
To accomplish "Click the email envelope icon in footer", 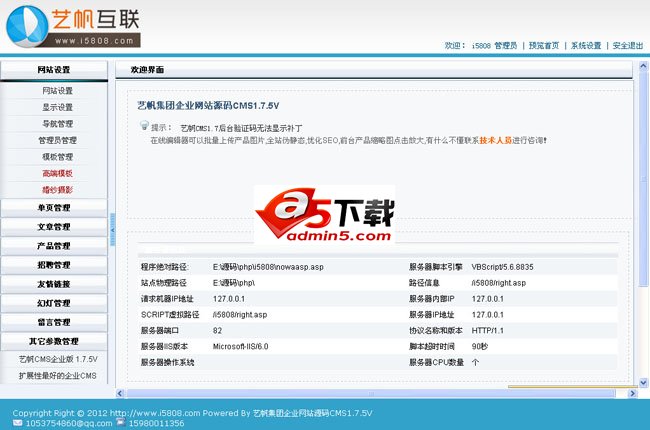I will 17,423.
